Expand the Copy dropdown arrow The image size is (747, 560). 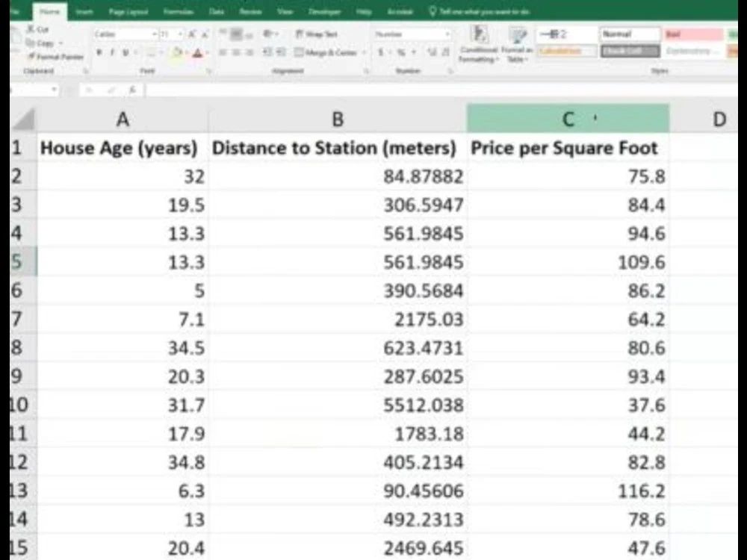coord(61,43)
